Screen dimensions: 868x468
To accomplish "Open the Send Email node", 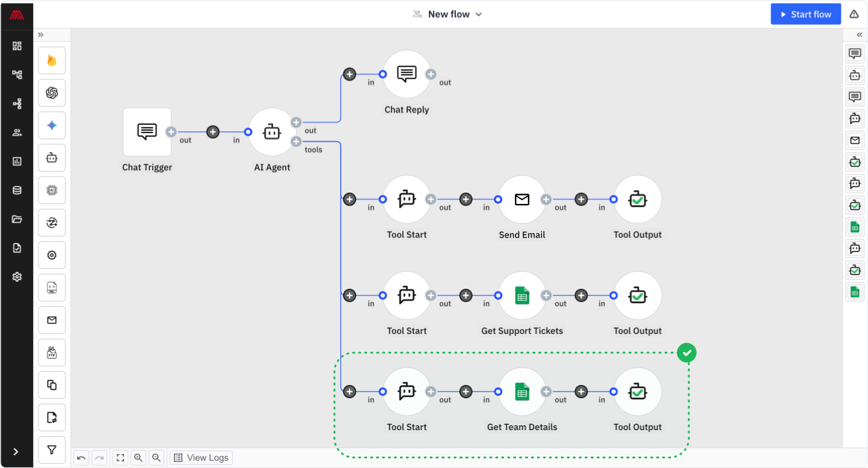I will 522,200.
